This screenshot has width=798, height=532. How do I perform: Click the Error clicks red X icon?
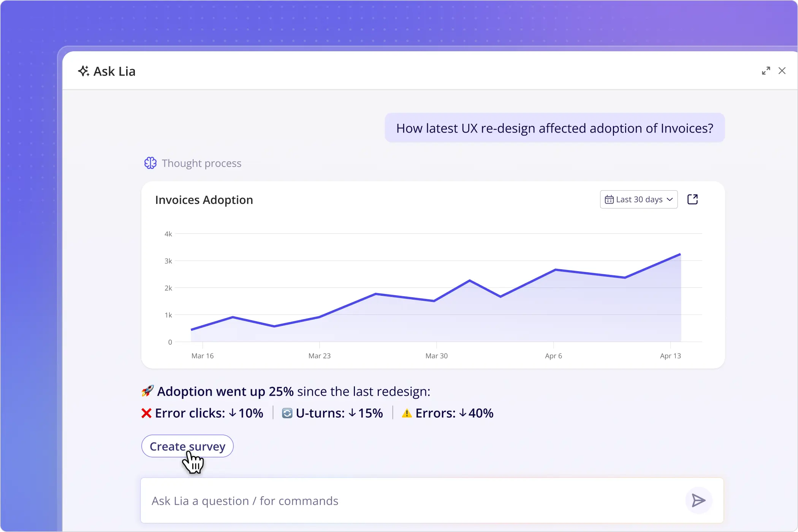click(146, 413)
